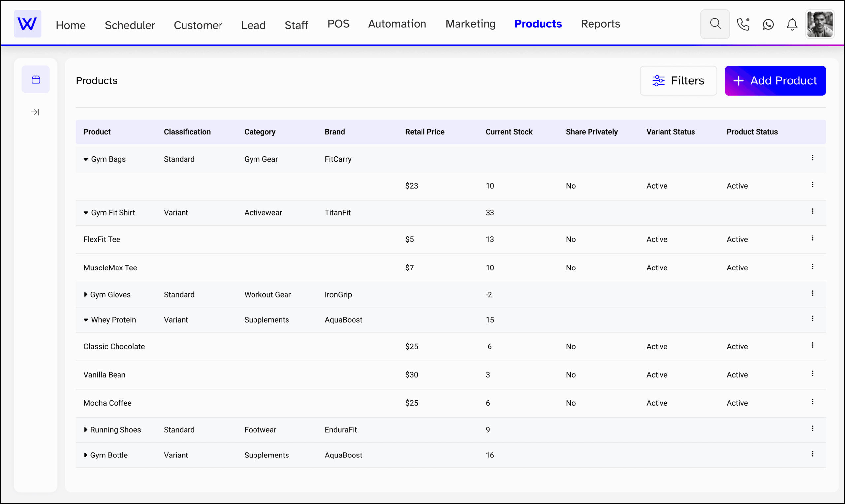Image resolution: width=845 pixels, height=504 pixels.
Task: Open the WhatsApp icon
Action: point(767,24)
